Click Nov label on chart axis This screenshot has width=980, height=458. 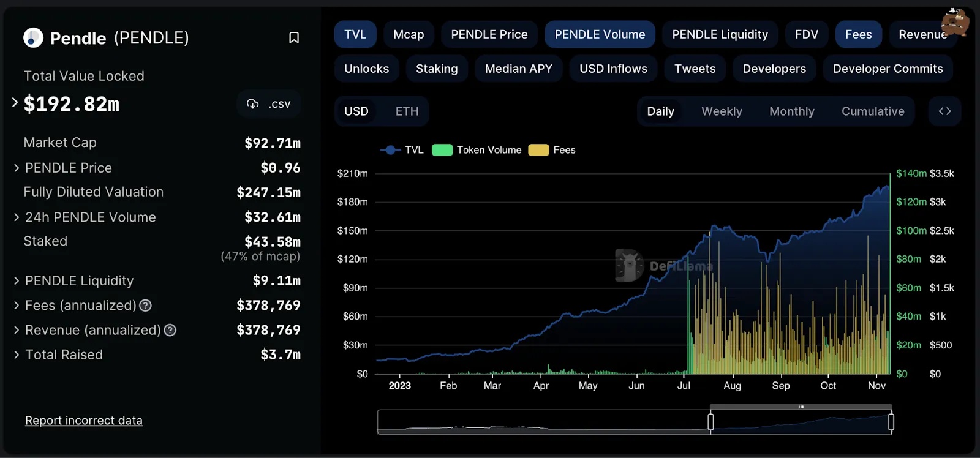876,386
